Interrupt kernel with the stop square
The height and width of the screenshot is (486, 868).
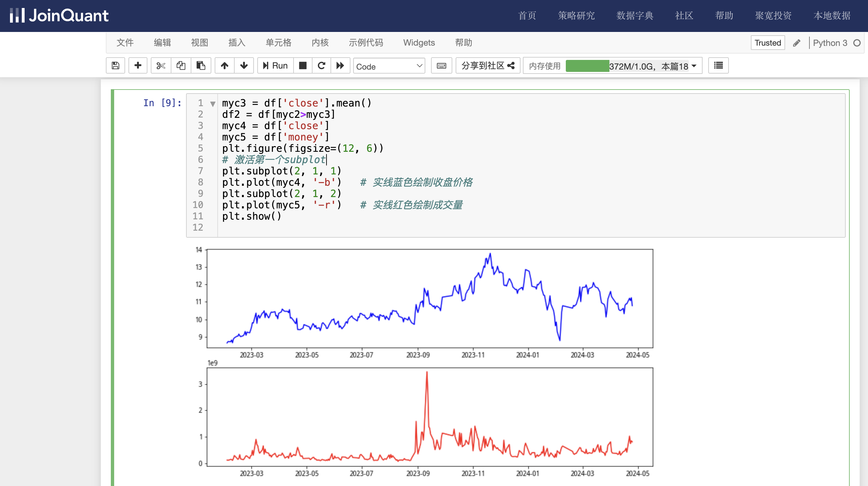coord(303,65)
